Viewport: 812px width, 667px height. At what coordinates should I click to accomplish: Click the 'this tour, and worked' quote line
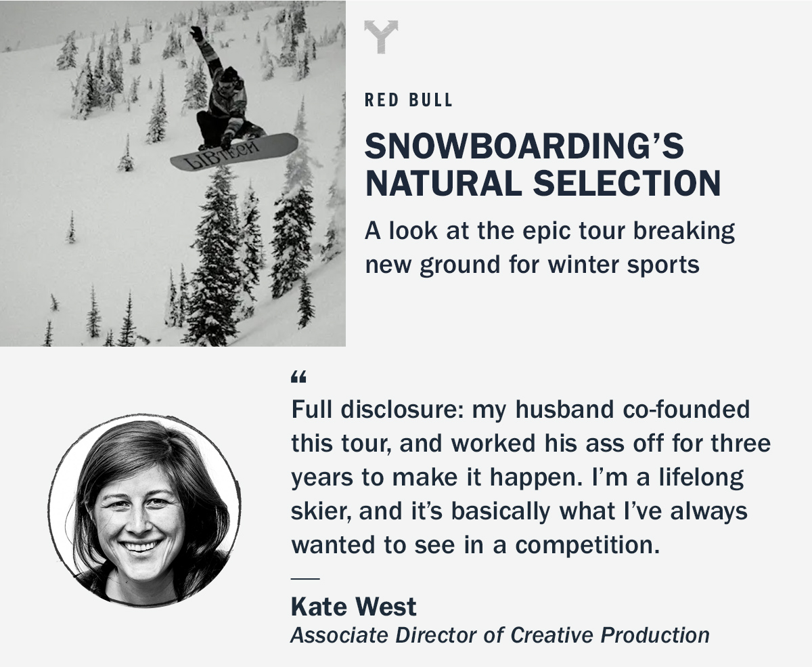[x=531, y=444]
